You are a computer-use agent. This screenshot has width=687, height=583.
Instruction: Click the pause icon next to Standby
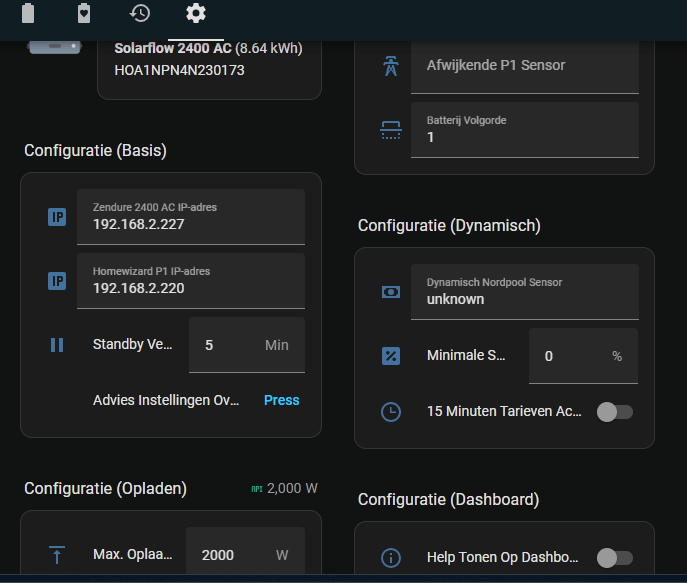pyautogui.click(x=57, y=345)
